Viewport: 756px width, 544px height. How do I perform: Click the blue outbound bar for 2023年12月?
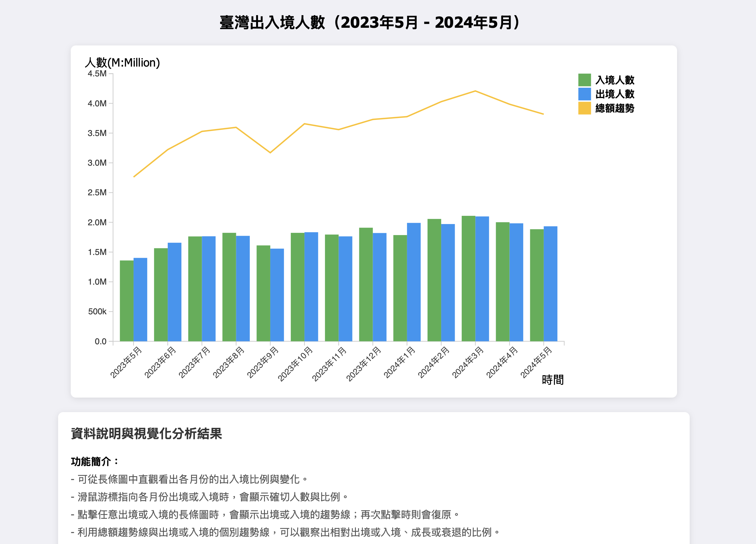pyautogui.click(x=379, y=287)
